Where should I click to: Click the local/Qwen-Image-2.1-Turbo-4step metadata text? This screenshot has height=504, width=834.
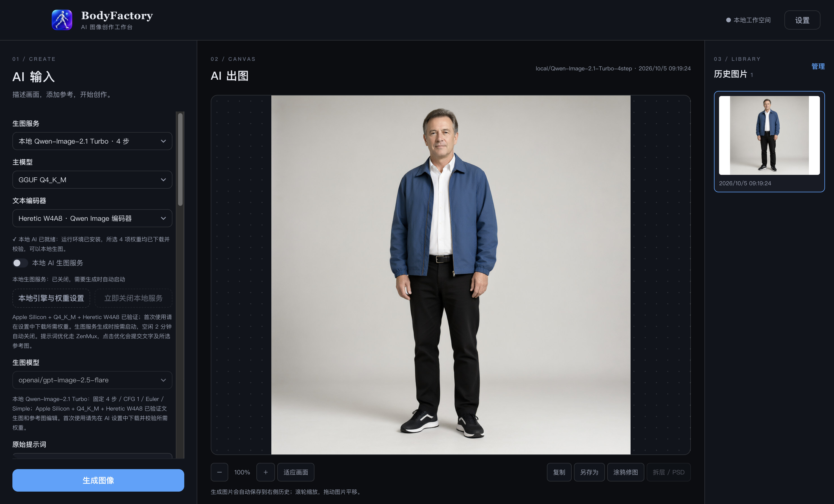[584, 68]
